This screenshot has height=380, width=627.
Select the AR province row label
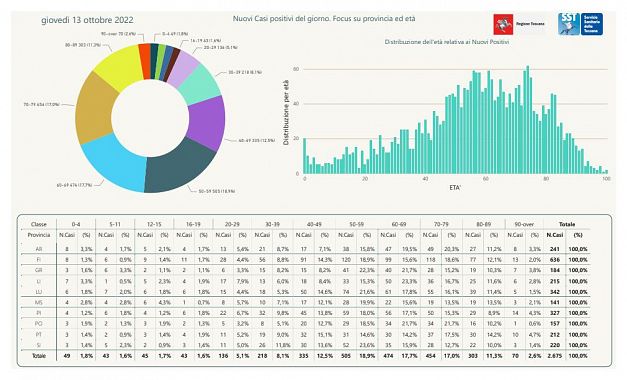coord(39,249)
